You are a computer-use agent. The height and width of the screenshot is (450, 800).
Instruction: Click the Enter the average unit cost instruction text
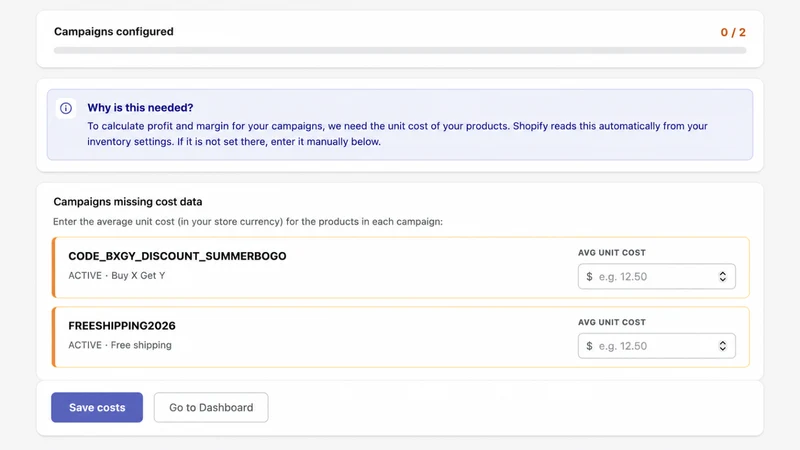pyautogui.click(x=248, y=221)
